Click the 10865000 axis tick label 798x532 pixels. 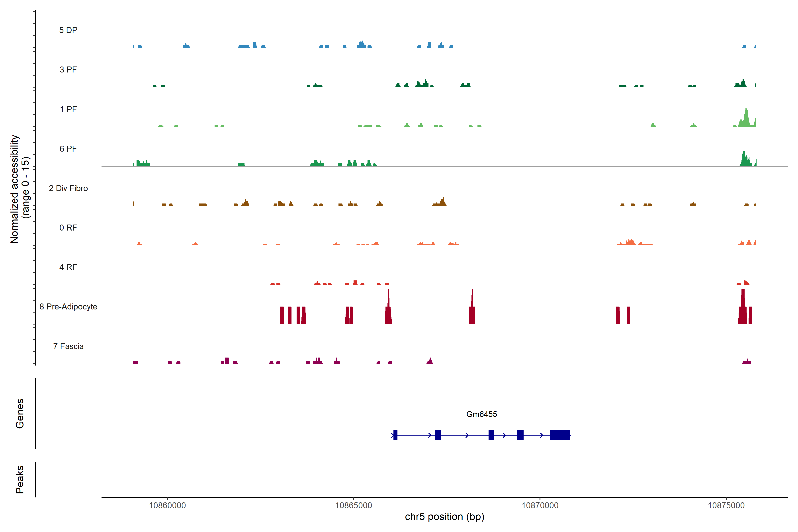pyautogui.click(x=354, y=505)
